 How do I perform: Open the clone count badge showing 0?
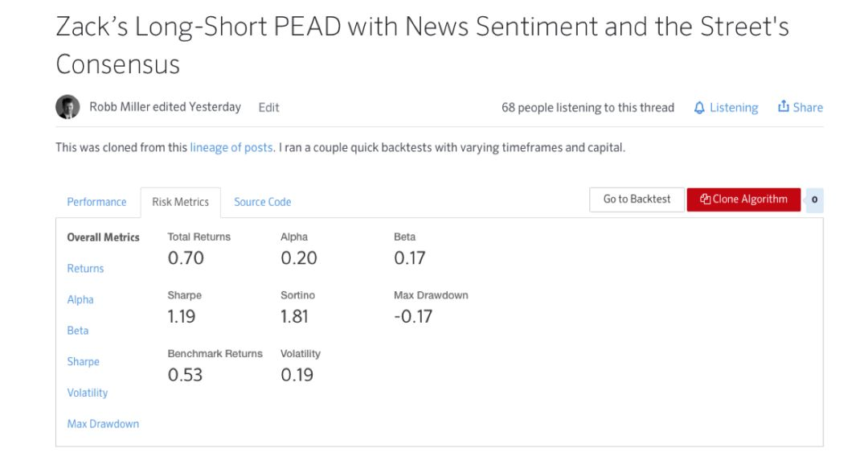coord(814,200)
